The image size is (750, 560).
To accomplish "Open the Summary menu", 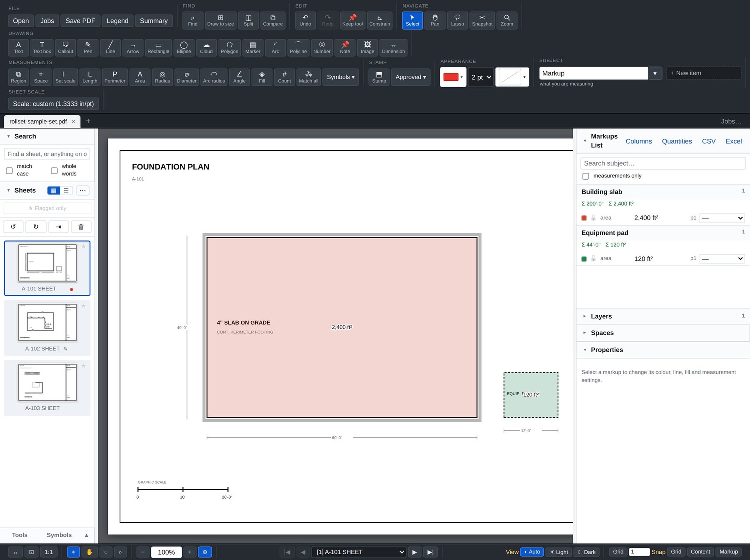I will point(154,21).
